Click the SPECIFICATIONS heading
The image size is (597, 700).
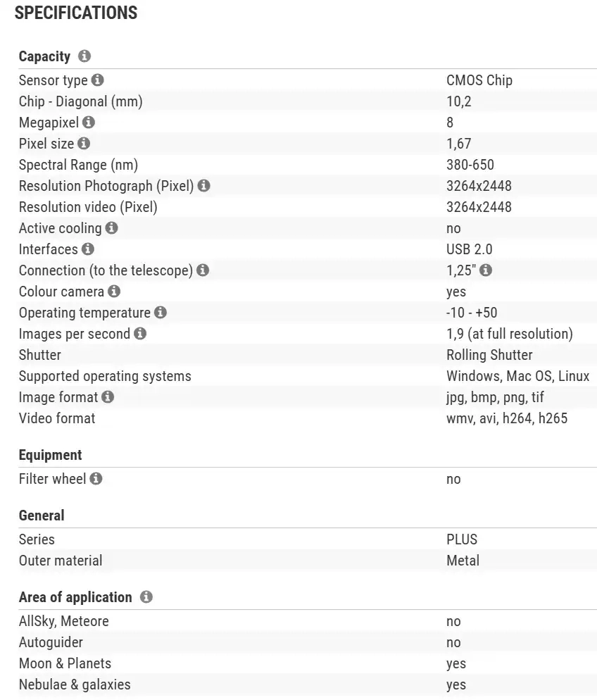coord(76,13)
